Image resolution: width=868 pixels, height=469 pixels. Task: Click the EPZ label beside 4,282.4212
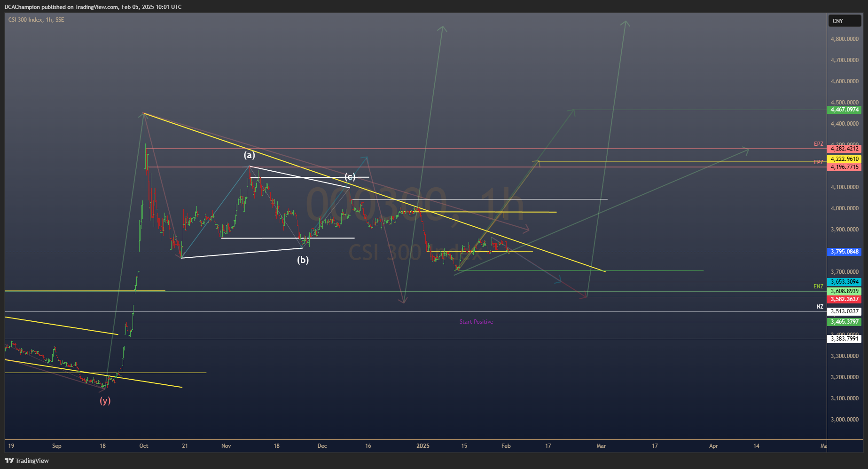[819, 144]
